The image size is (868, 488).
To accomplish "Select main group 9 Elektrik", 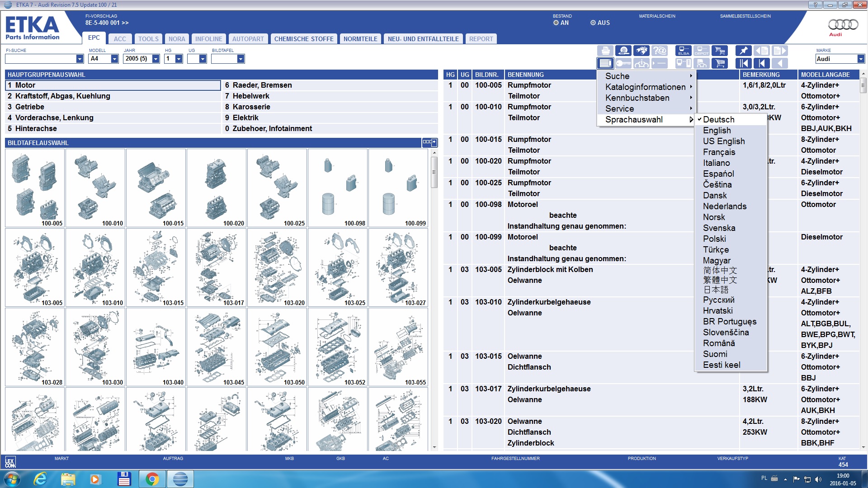I will tap(330, 117).
